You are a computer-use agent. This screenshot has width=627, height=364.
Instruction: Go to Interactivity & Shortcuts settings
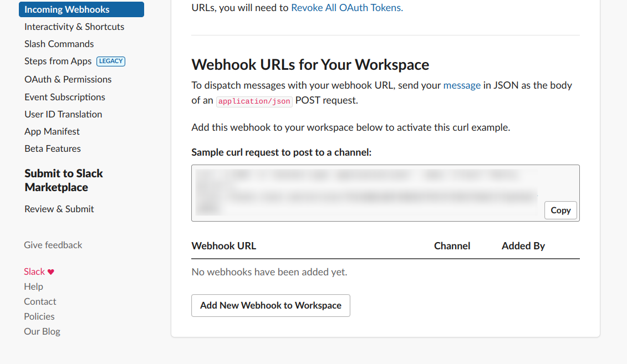[74, 27]
